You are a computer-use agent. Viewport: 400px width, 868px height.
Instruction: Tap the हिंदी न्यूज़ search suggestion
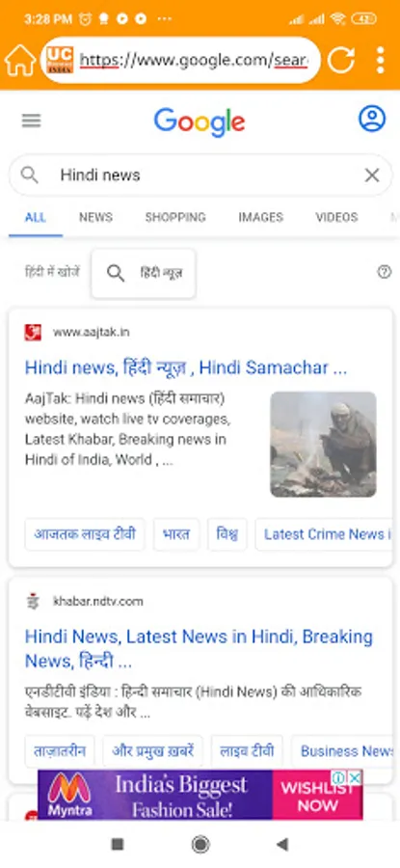[144, 273]
